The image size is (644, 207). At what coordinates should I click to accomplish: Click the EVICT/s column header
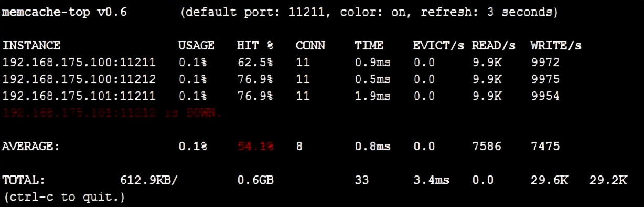(438, 46)
